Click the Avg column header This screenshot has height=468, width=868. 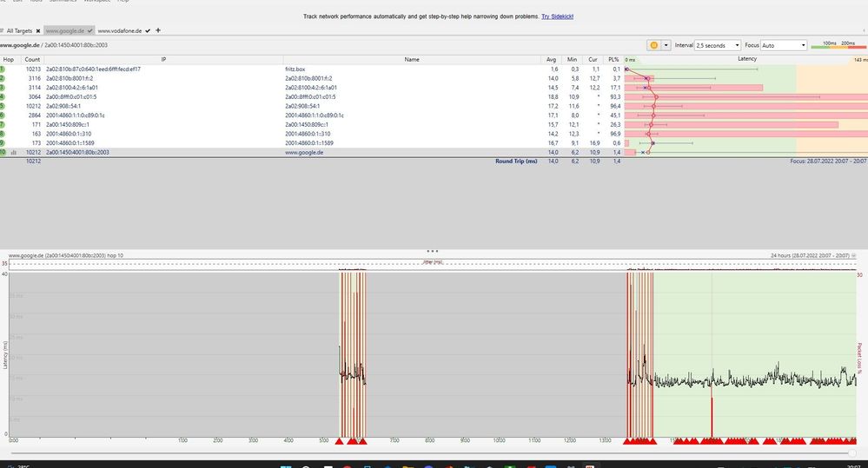click(551, 59)
